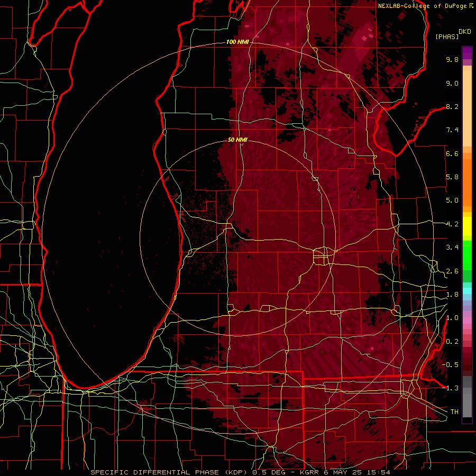Image resolution: width=476 pixels, height=476 pixels.
Task: Click the 9.8 value on color scale
Action: (452, 59)
